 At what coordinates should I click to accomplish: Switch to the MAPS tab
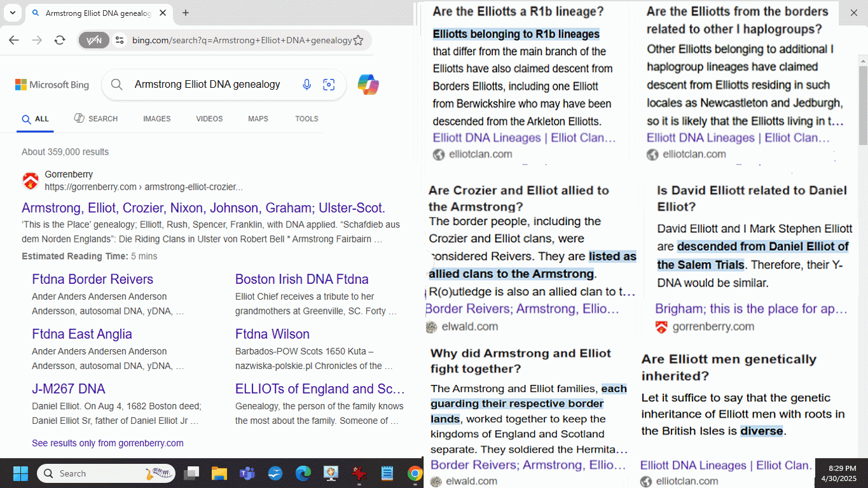tap(258, 119)
